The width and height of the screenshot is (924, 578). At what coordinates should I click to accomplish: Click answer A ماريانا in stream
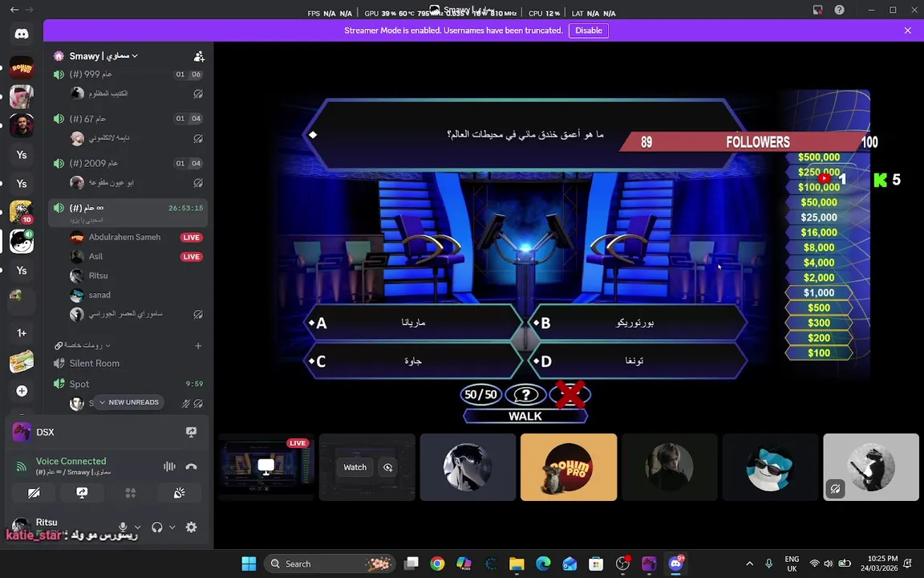point(412,323)
